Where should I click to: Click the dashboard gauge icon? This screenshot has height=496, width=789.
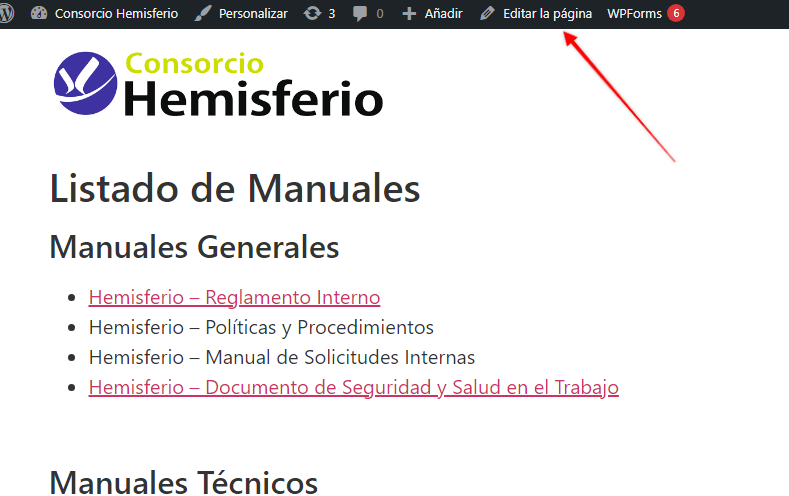39,14
